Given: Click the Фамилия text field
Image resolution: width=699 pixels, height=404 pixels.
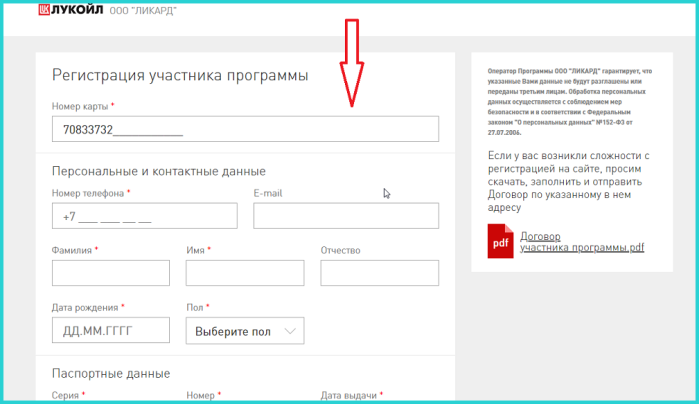Looking at the screenshot, I should coord(111,273).
